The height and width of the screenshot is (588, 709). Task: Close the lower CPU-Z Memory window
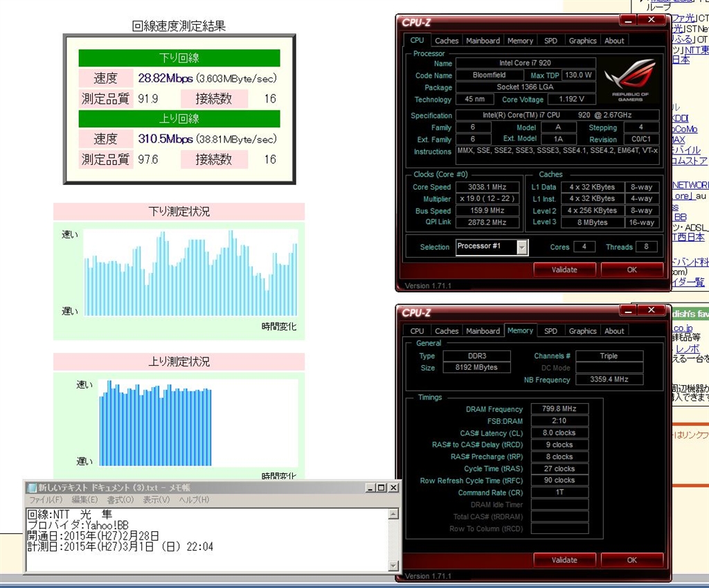[651, 310]
